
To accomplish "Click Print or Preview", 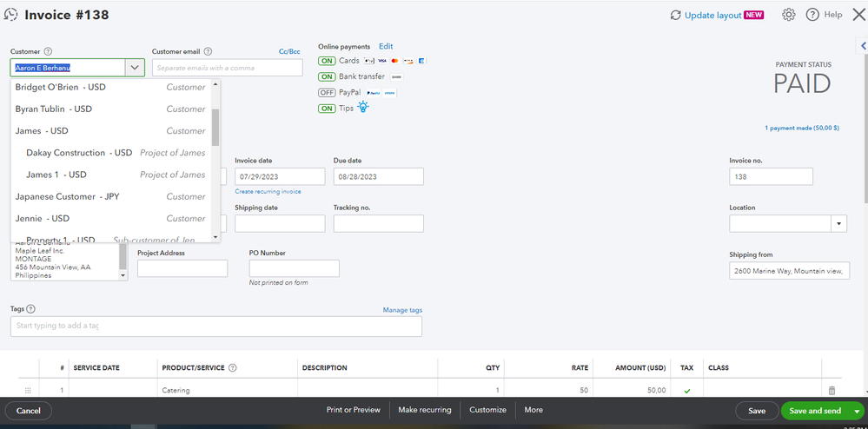I will pyautogui.click(x=353, y=410).
